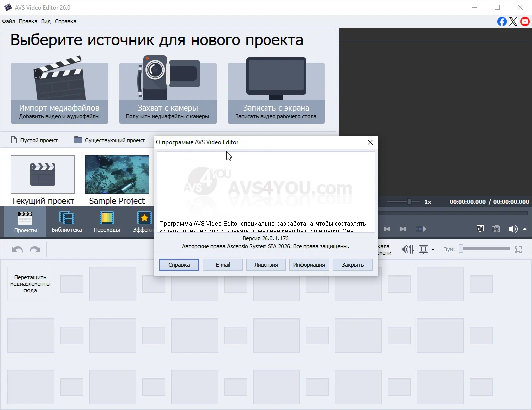Open the view mode dropdown arrow
The width and height of the screenshot is (532, 410).
click(433, 250)
